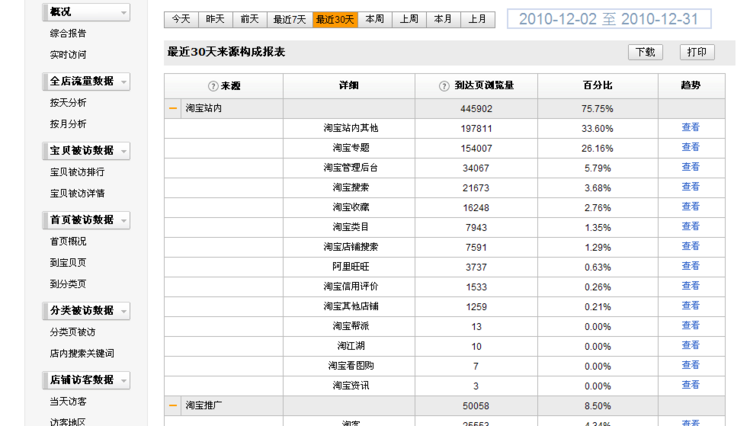Open 店内搜索关键词 in the sidebar
Screen dimensions: 750x426
(82, 354)
